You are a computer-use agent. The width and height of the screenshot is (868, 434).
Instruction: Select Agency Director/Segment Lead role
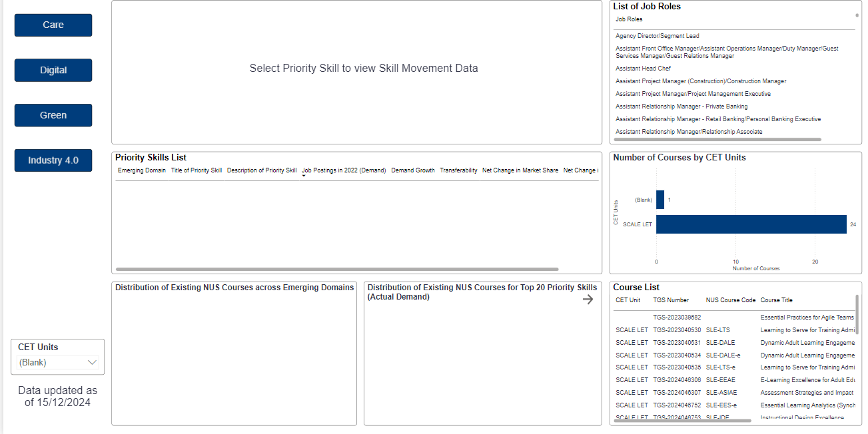(657, 36)
